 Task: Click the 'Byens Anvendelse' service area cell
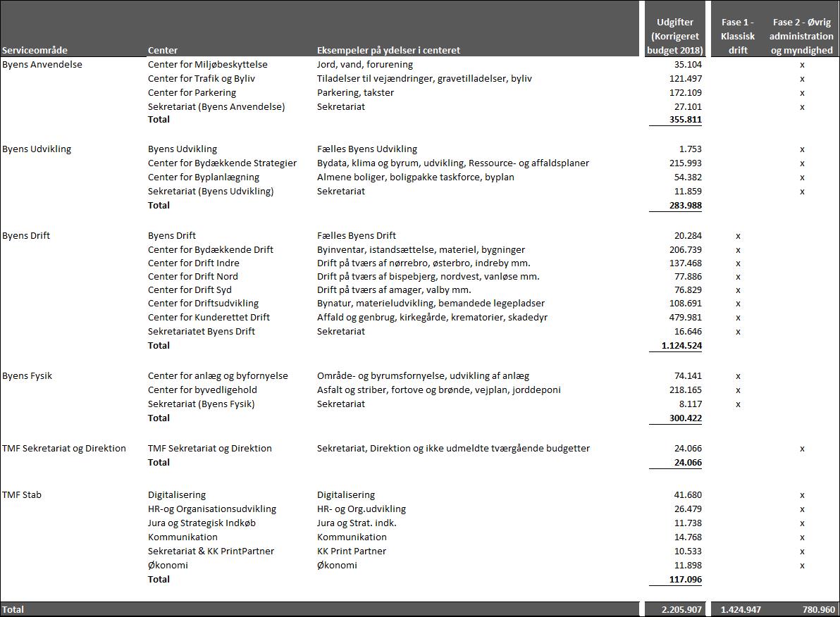42,64
